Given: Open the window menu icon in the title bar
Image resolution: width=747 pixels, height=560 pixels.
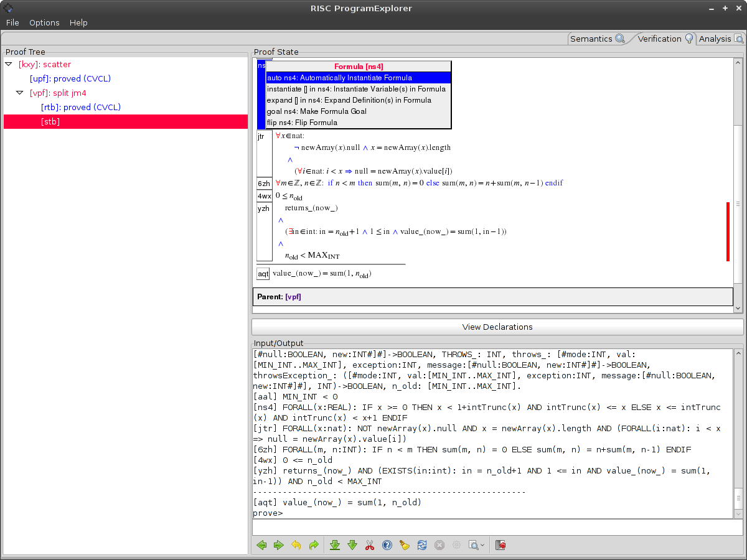Looking at the screenshot, I should tap(8, 8).
